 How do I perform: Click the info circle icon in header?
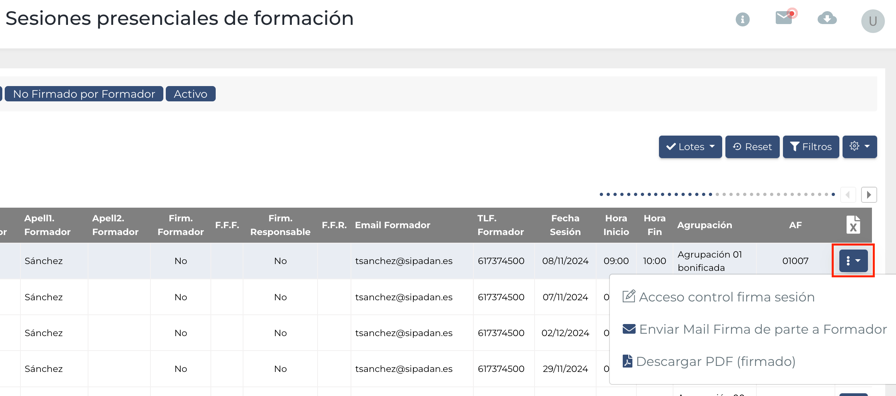pyautogui.click(x=742, y=19)
